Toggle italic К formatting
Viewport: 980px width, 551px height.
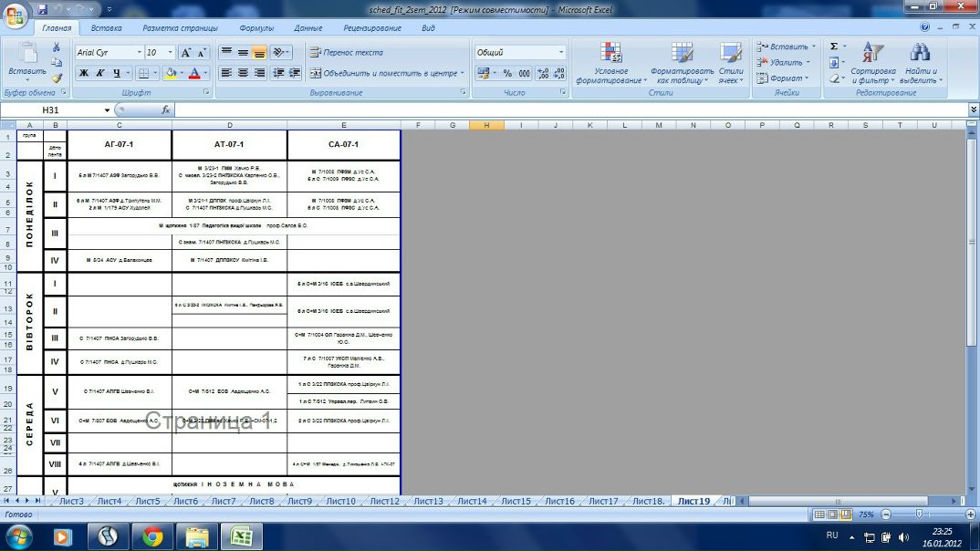click(101, 73)
